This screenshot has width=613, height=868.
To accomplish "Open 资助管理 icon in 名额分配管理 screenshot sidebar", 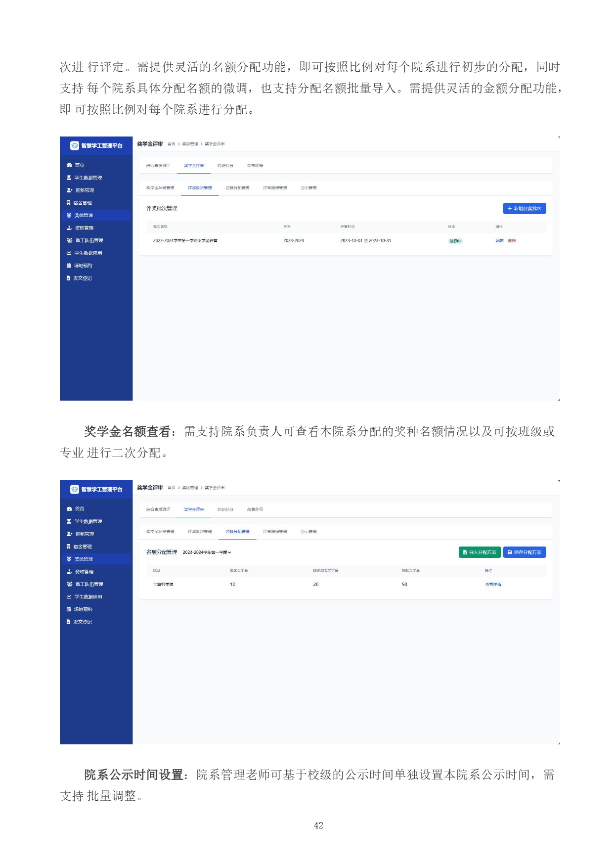I will pos(69,572).
